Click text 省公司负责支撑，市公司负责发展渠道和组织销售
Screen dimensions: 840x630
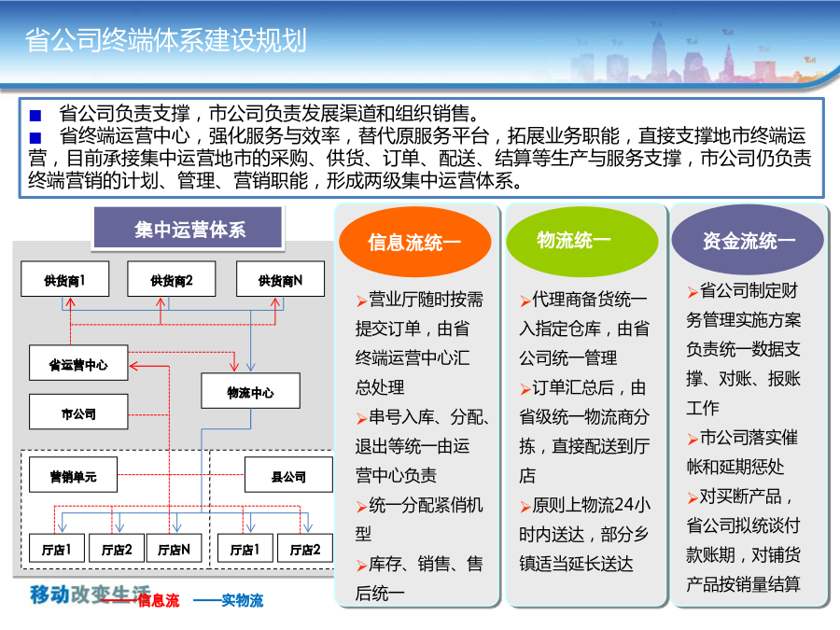coord(269,113)
